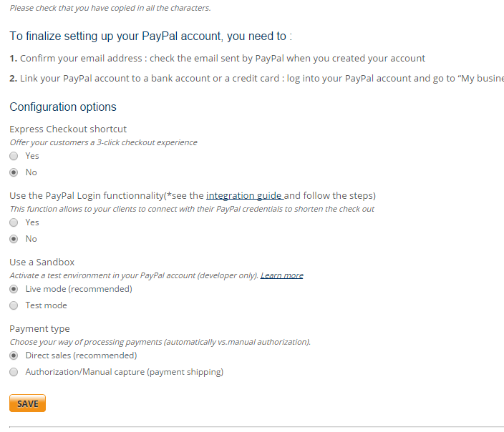Choose Direct sales (recommended) radio button
This screenshot has height=432, width=504.
[x=14, y=355]
